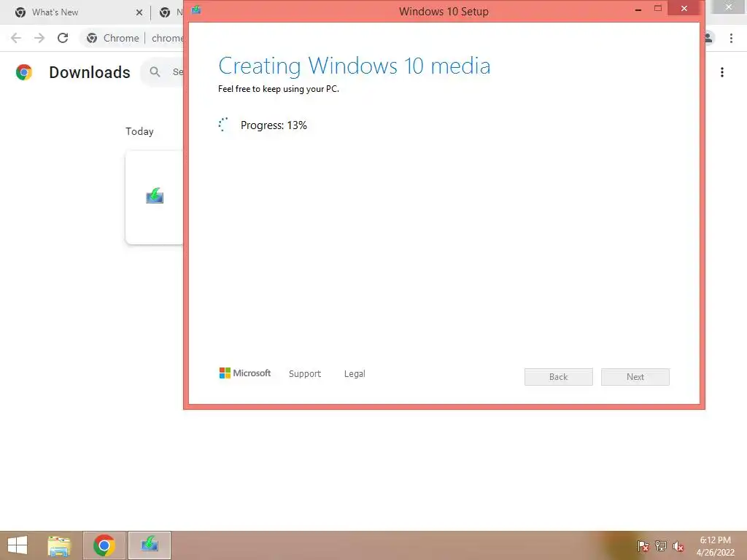Click the taskbar clock showing 6:12 PM
This screenshot has width=747, height=560.
pos(715,546)
